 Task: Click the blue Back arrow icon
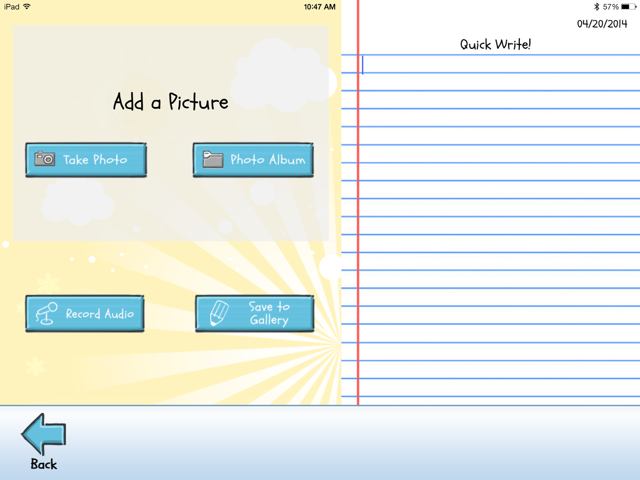click(x=44, y=435)
